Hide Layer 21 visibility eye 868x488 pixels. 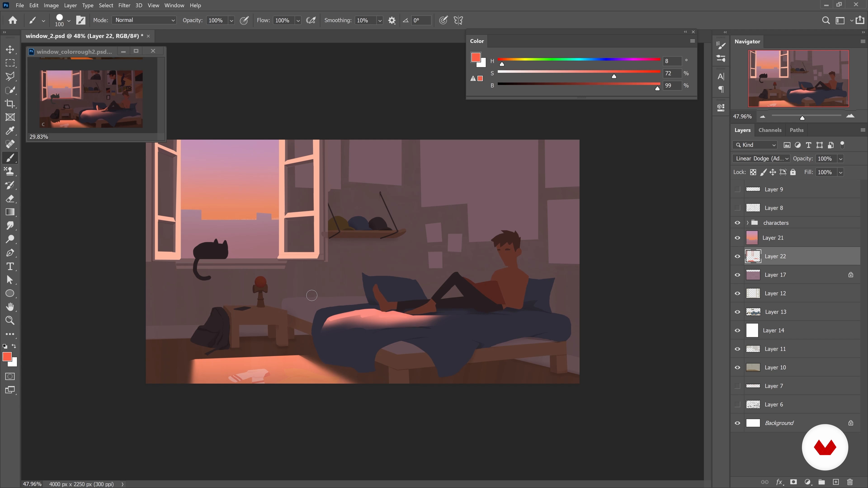(x=737, y=238)
